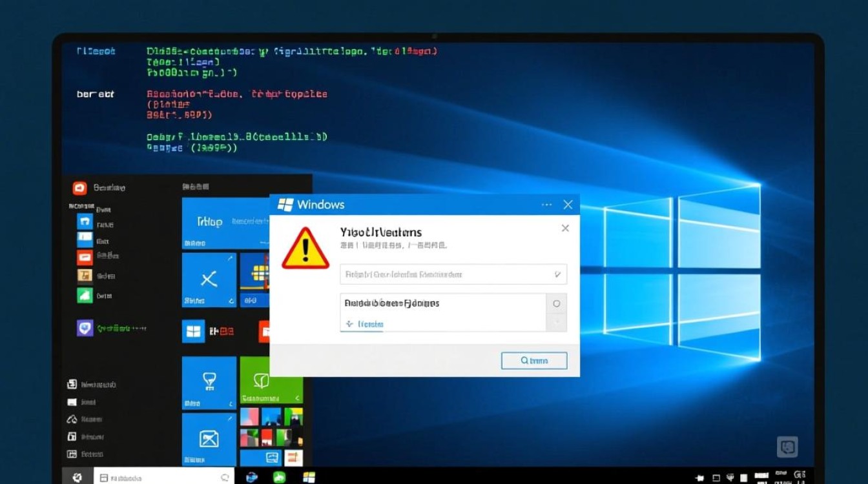Expand the dropdown field in the warning dialog

pos(557,274)
